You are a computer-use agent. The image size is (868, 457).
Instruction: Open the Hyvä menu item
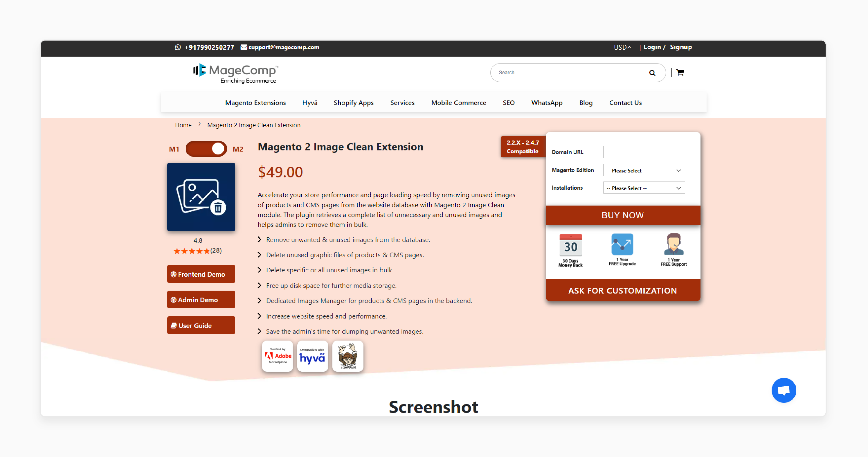(310, 103)
